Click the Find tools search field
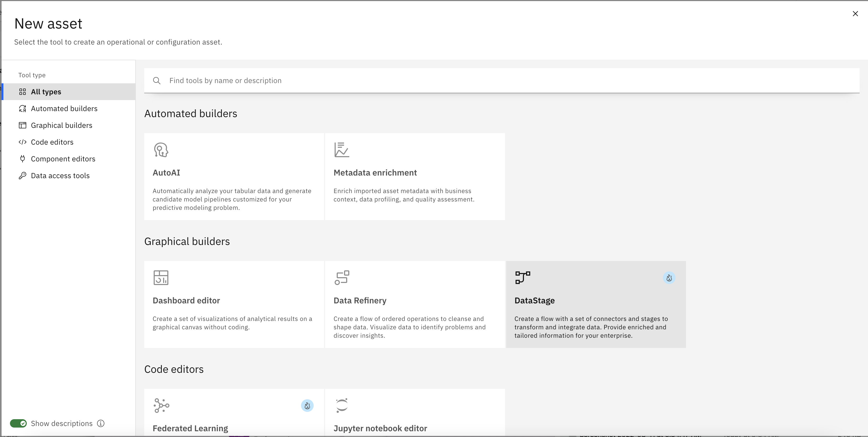This screenshot has height=437, width=868. coord(502,80)
